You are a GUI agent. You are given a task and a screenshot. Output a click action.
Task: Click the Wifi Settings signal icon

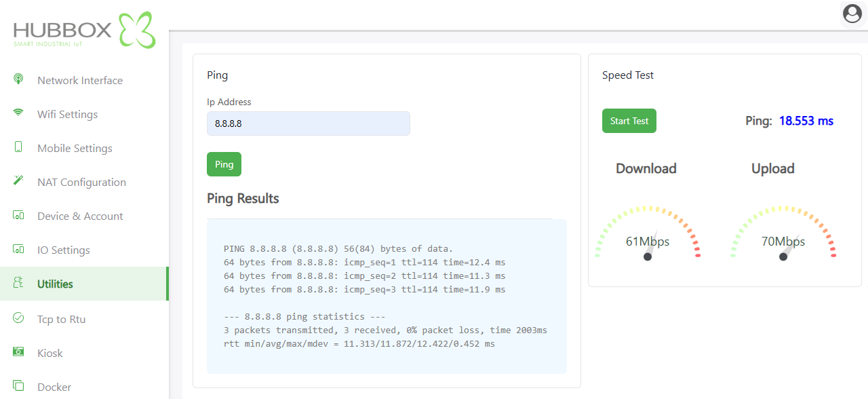tap(18, 113)
